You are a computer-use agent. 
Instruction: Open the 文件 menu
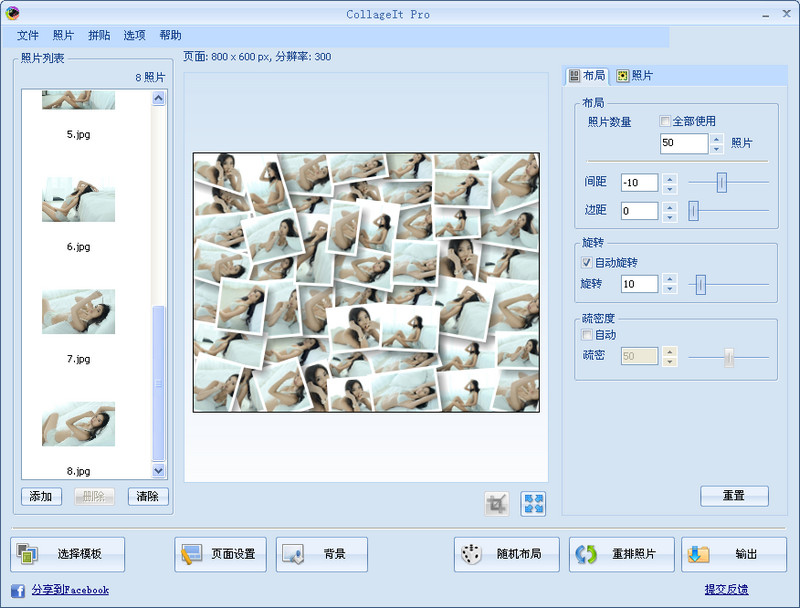[x=28, y=35]
